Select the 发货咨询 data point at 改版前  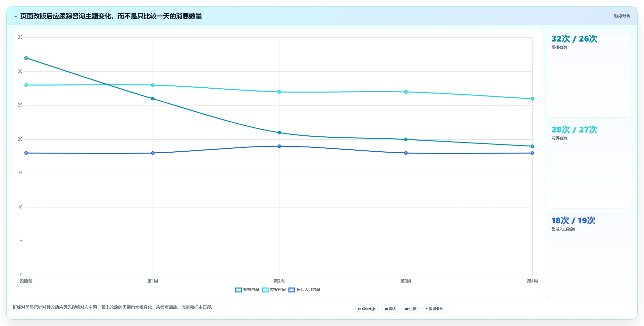tap(26, 85)
